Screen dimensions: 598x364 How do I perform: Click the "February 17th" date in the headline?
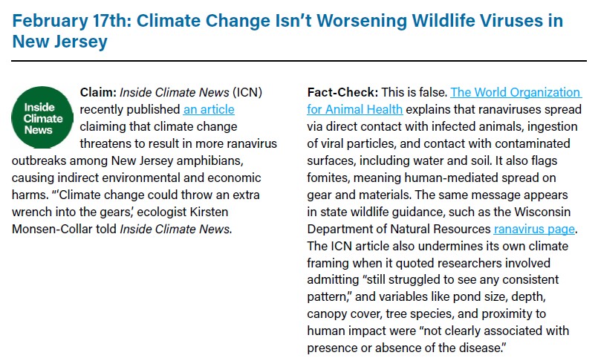[65, 20]
